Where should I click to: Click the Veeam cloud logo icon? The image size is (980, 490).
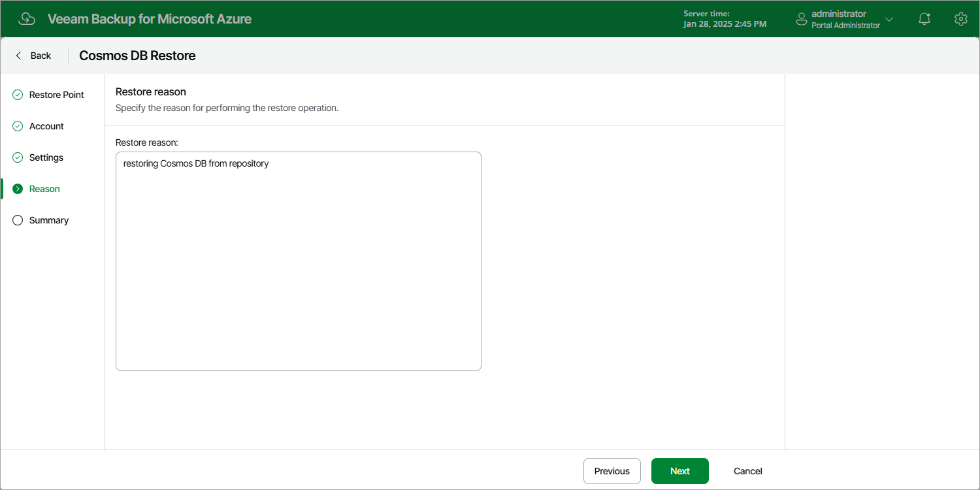pos(27,19)
